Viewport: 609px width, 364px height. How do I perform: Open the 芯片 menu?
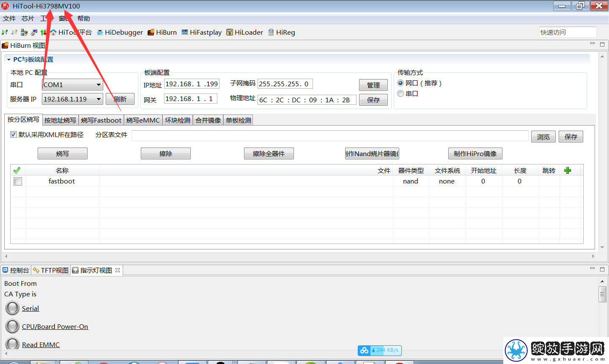[x=28, y=19]
